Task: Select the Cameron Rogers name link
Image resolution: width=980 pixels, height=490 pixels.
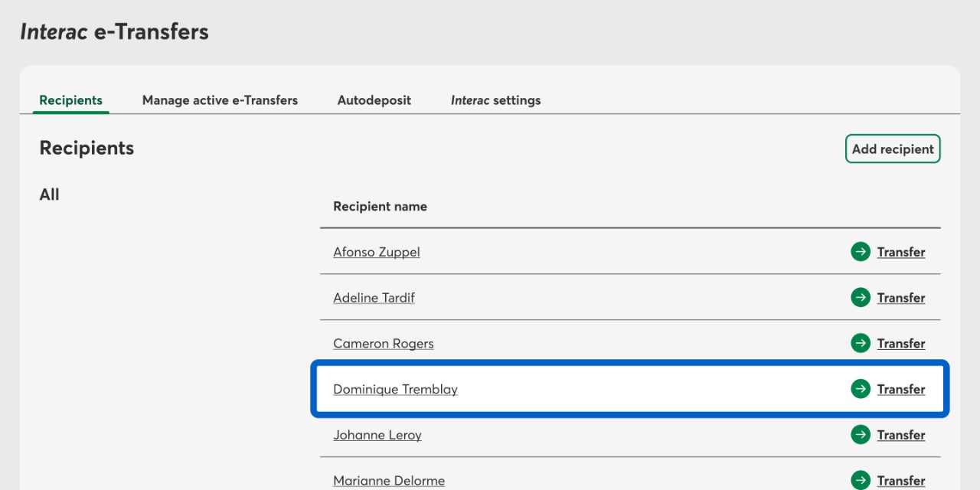Action: (x=383, y=344)
